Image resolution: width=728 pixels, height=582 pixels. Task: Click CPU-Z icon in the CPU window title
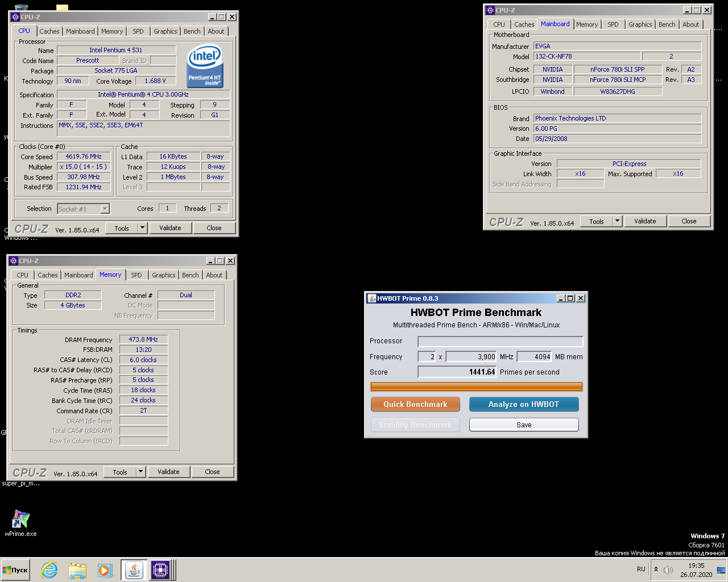pyautogui.click(x=15, y=17)
